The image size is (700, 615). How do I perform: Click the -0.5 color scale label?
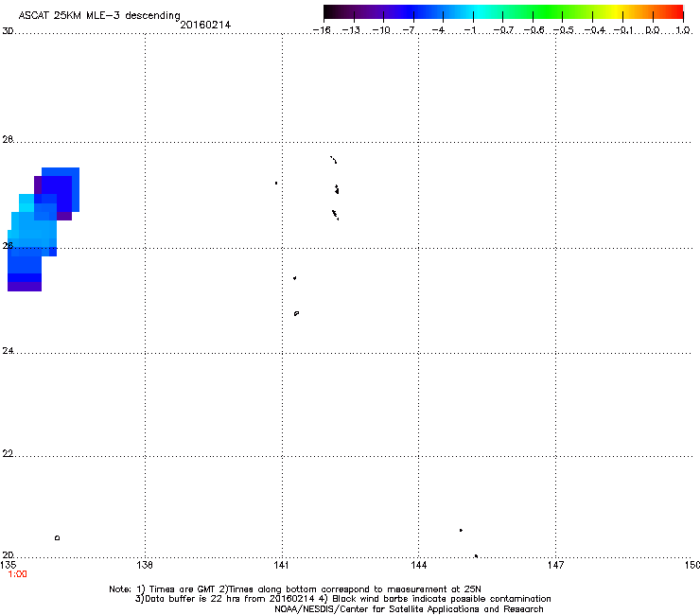(x=564, y=30)
